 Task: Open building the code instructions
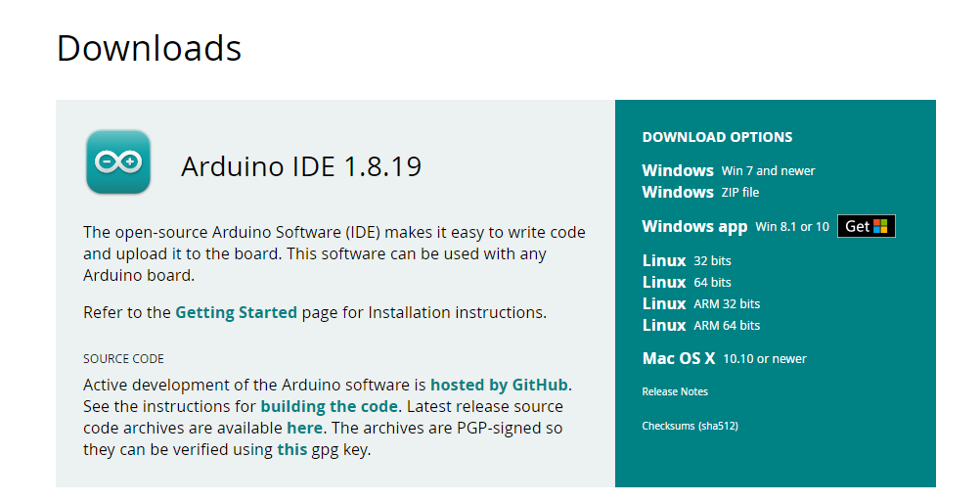point(330,406)
